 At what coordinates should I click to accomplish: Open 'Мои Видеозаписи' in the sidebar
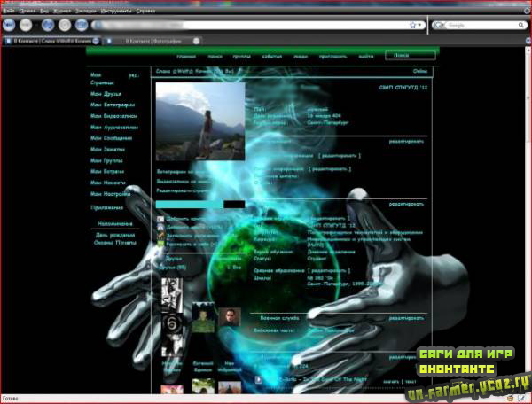113,116
